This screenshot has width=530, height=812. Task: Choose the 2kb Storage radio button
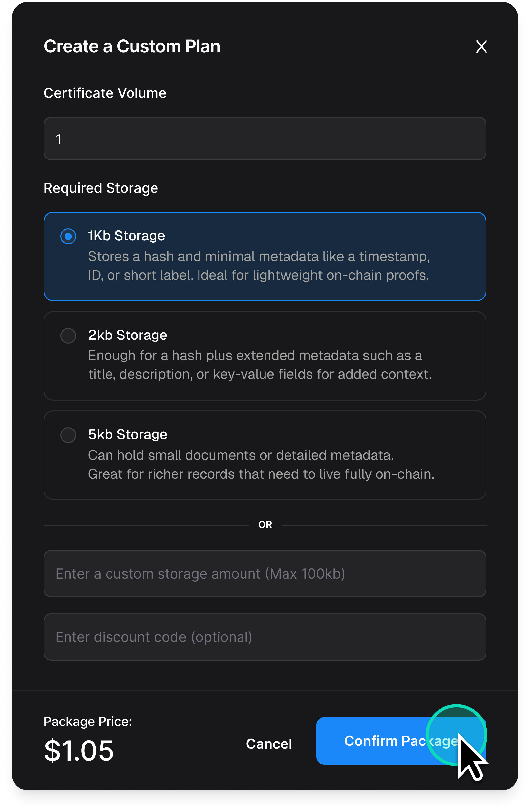[68, 336]
